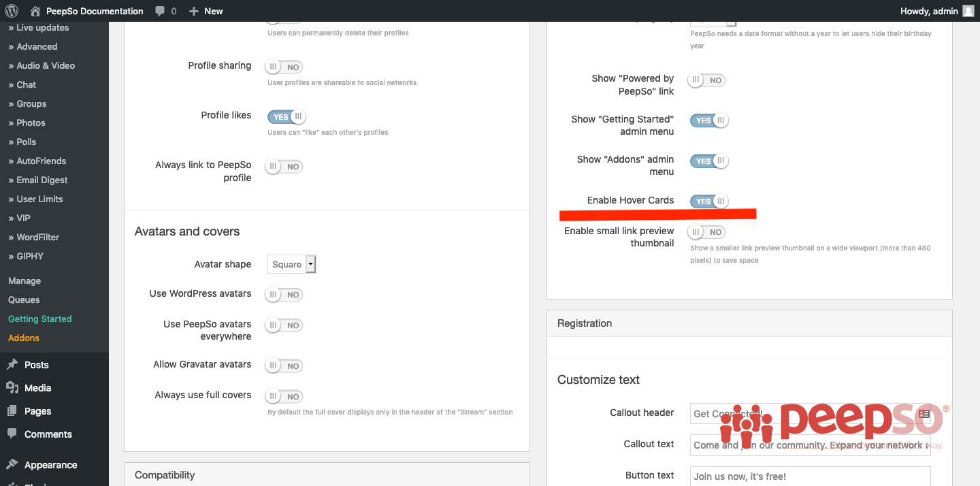Click the Pages icon in sidebar
The image size is (980, 486).
coord(12,411)
